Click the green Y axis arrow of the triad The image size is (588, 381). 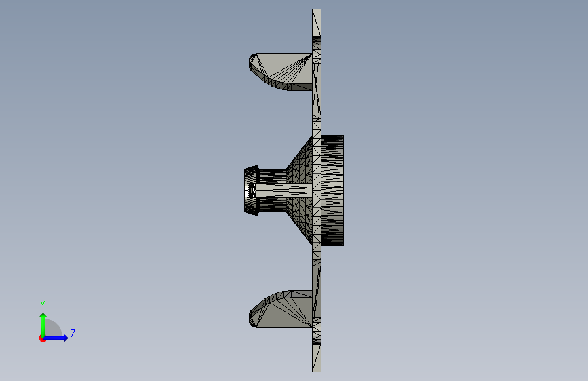coord(43,324)
